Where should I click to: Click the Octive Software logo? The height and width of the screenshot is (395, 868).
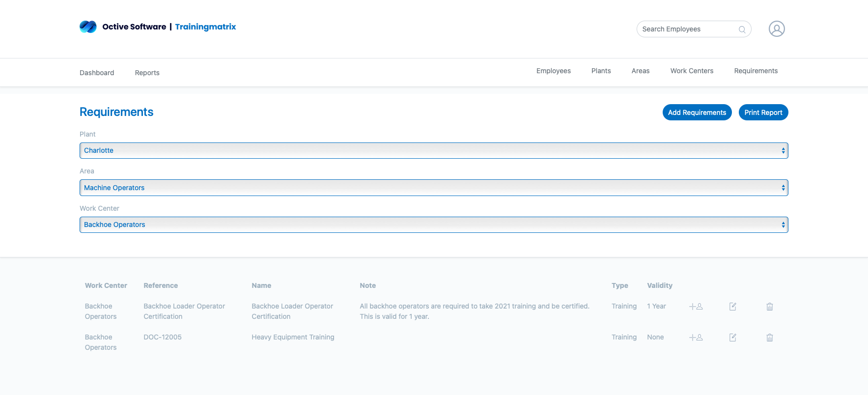[88, 27]
